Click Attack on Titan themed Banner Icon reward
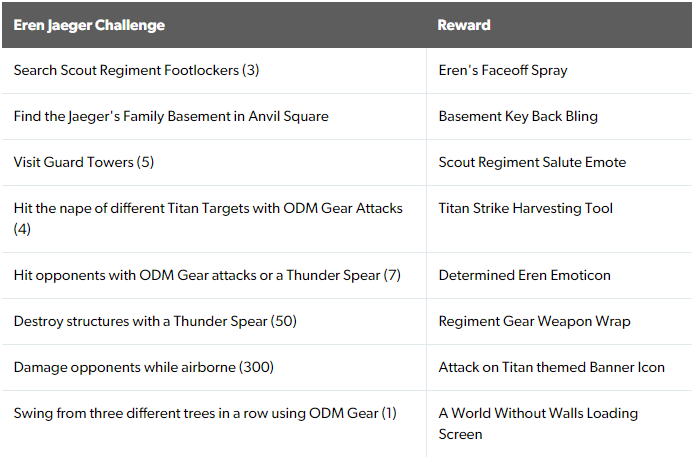The width and height of the screenshot is (694, 461). (551, 368)
